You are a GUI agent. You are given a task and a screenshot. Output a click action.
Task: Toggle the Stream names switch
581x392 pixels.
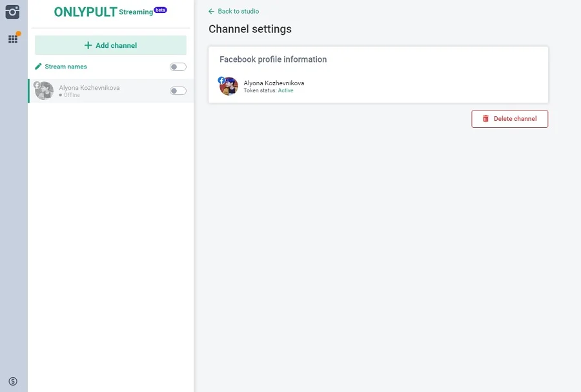pos(178,67)
